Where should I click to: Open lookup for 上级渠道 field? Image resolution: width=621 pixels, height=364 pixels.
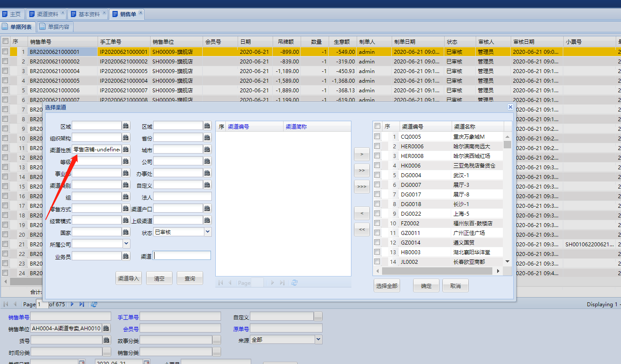click(x=207, y=220)
